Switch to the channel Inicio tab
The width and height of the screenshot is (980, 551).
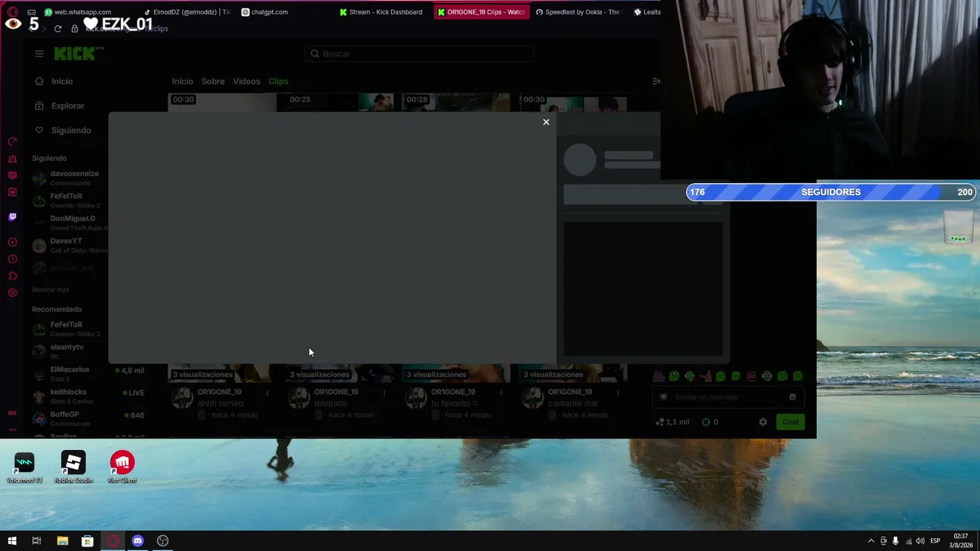[x=182, y=81]
